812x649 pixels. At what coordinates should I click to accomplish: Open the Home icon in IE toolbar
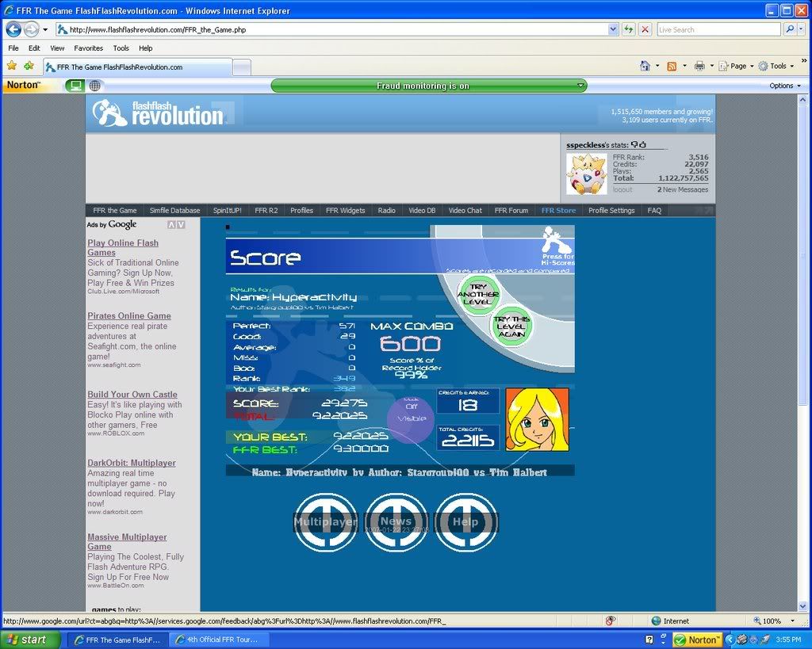tap(645, 66)
